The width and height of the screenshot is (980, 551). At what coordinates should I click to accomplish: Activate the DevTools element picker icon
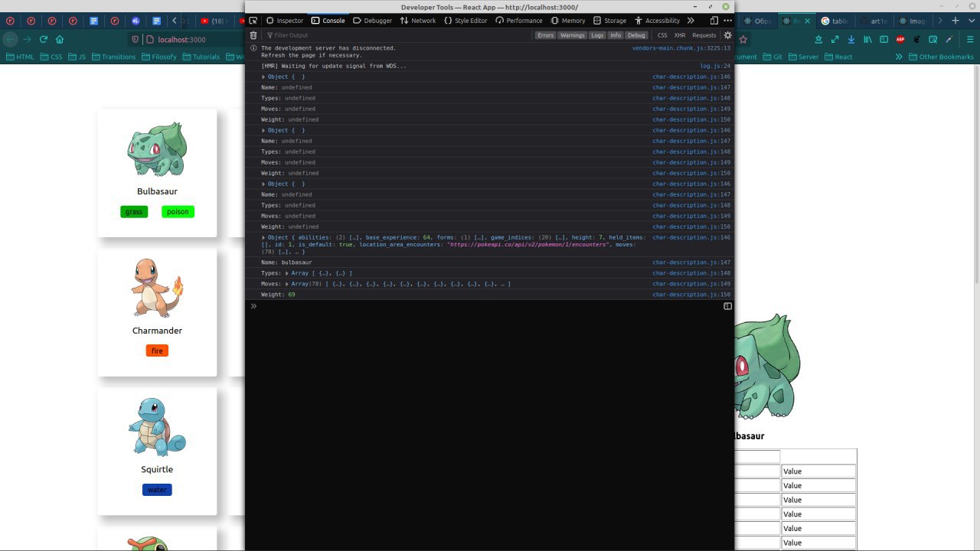[253, 21]
